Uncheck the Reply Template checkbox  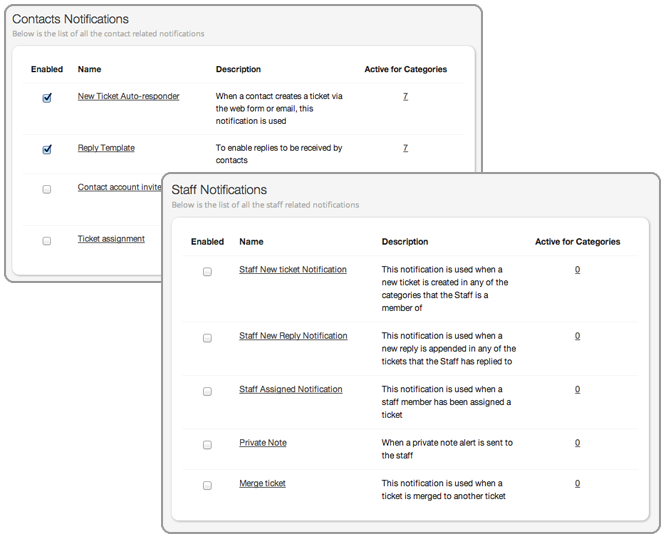click(x=47, y=150)
